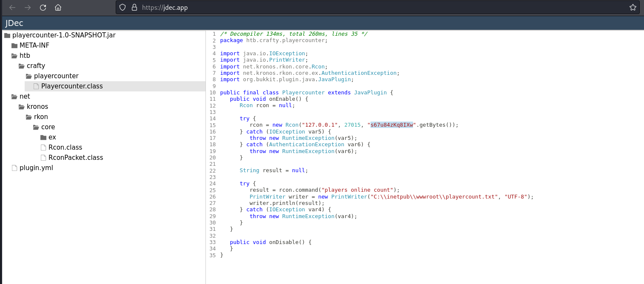The image size is (644, 284).
Task: Click the JDec header title
Action: (x=14, y=23)
